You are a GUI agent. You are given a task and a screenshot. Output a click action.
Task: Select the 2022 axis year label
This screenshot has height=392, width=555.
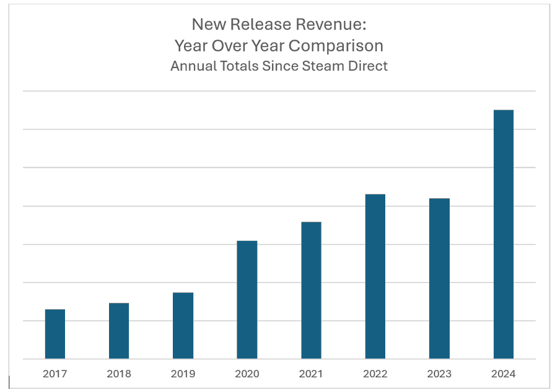[x=375, y=374]
